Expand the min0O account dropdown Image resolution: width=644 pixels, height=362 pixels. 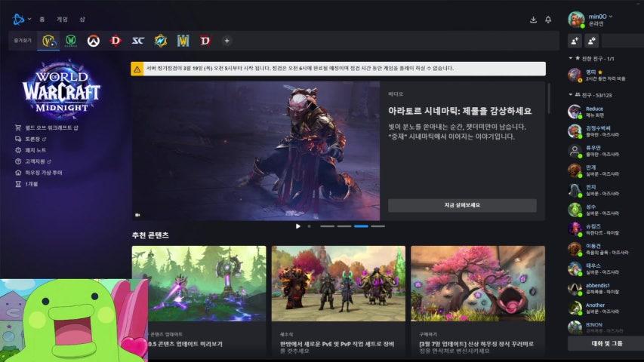tap(611, 17)
